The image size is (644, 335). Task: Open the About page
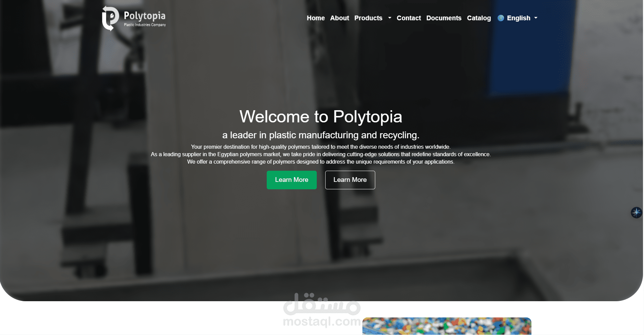point(339,18)
